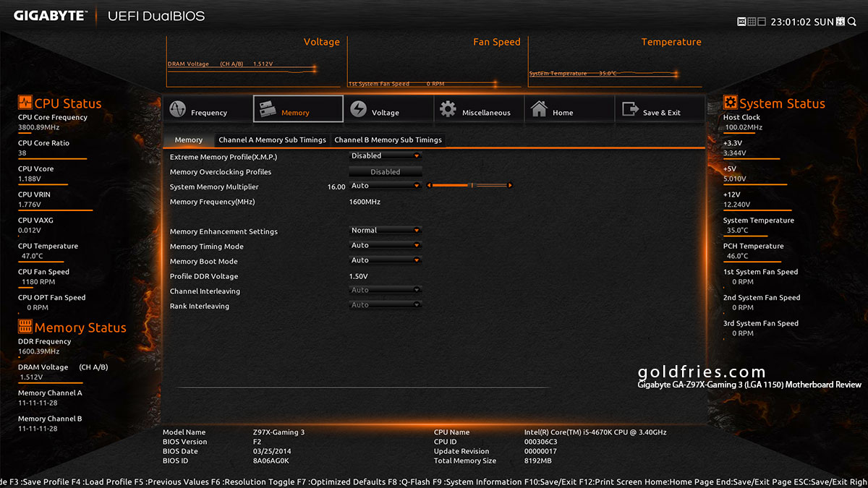The width and height of the screenshot is (868, 488).
Task: Open the Voltage menu tab
Action: click(x=388, y=109)
